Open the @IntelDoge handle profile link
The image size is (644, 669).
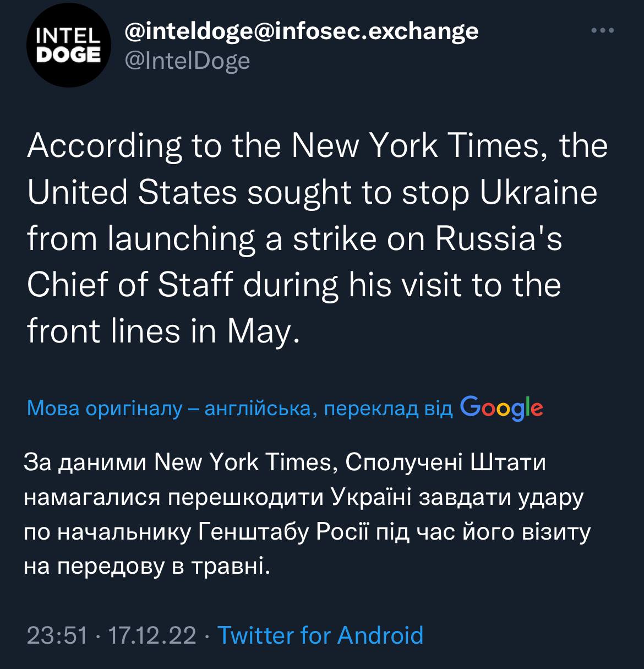[x=188, y=61]
